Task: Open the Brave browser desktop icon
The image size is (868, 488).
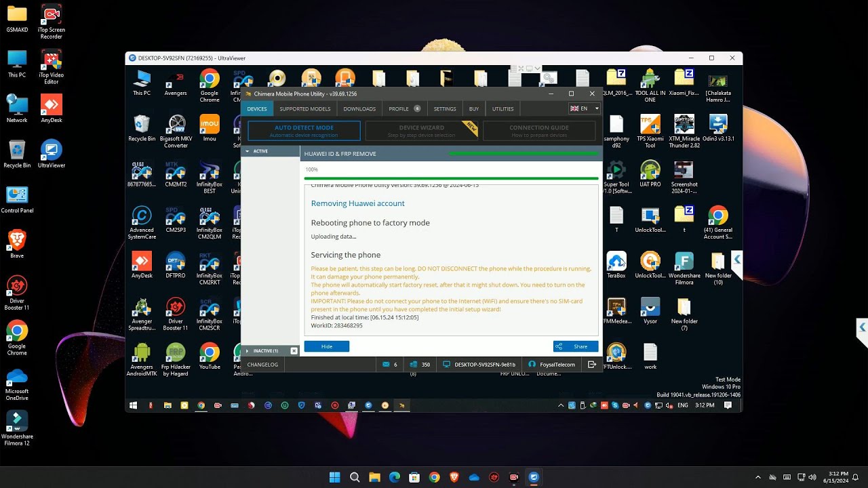Action: point(17,243)
